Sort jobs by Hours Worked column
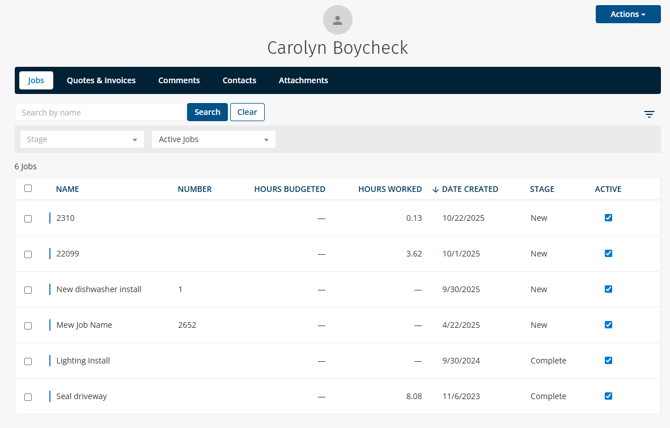 click(x=389, y=189)
